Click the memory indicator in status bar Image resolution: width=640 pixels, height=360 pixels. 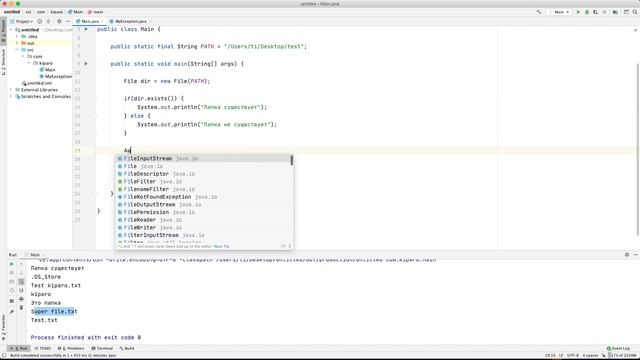[x=623, y=356]
